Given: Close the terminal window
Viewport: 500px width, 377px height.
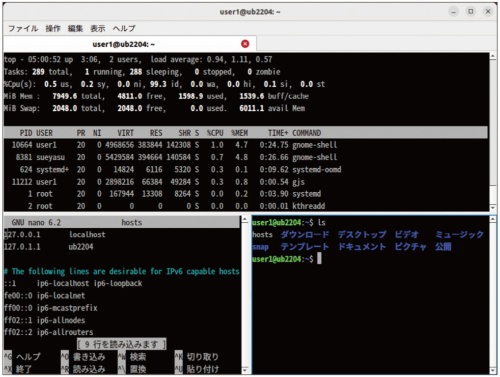Looking at the screenshot, I should point(488,12).
